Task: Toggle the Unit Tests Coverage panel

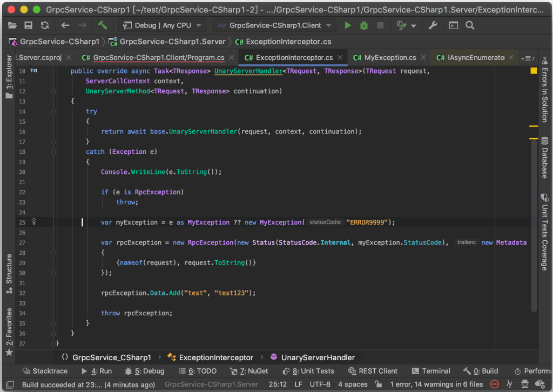Action: [545, 232]
